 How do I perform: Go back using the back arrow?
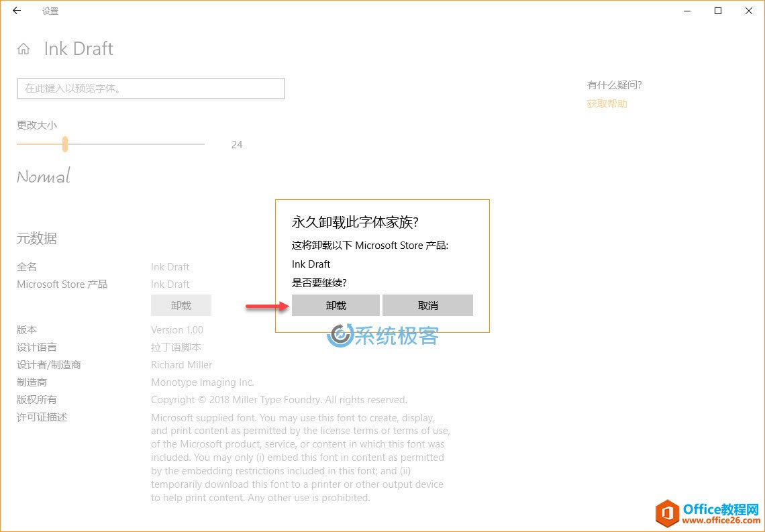pos(17,11)
